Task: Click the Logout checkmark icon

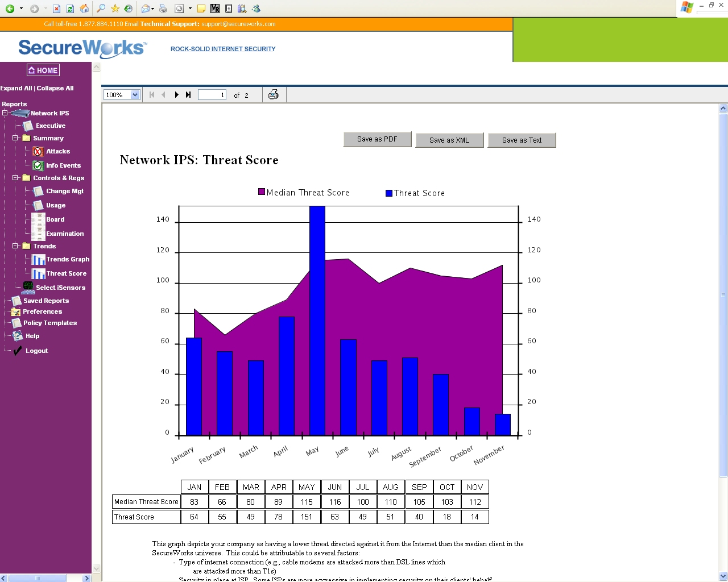Action: point(18,351)
